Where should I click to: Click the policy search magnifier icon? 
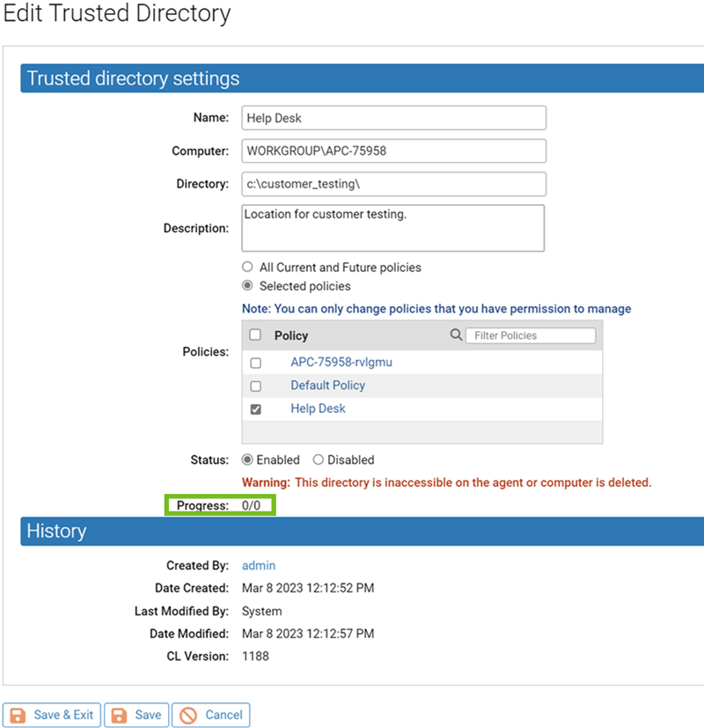(x=457, y=335)
